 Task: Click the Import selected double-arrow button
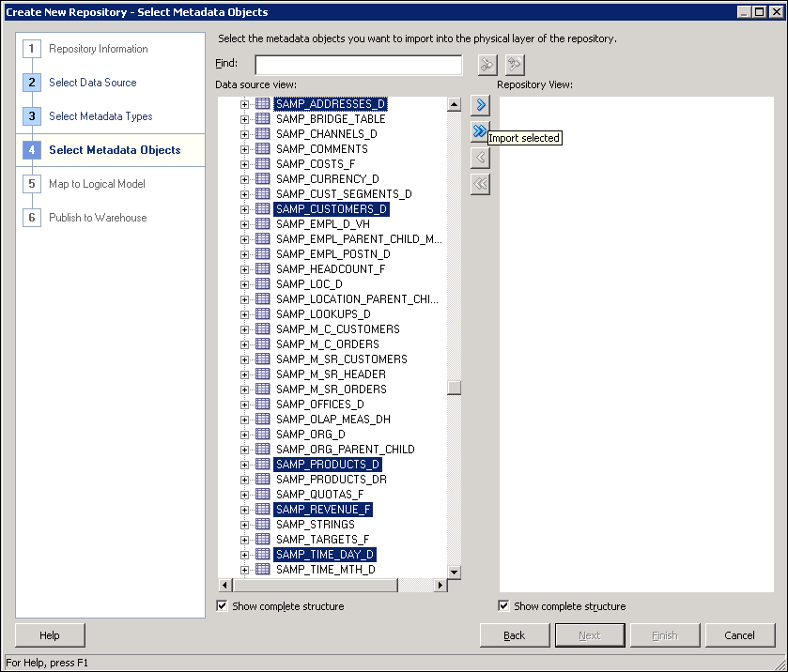[480, 131]
